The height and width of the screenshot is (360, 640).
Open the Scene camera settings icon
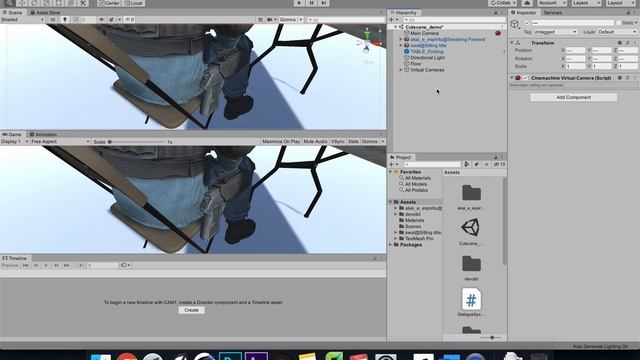[270, 20]
